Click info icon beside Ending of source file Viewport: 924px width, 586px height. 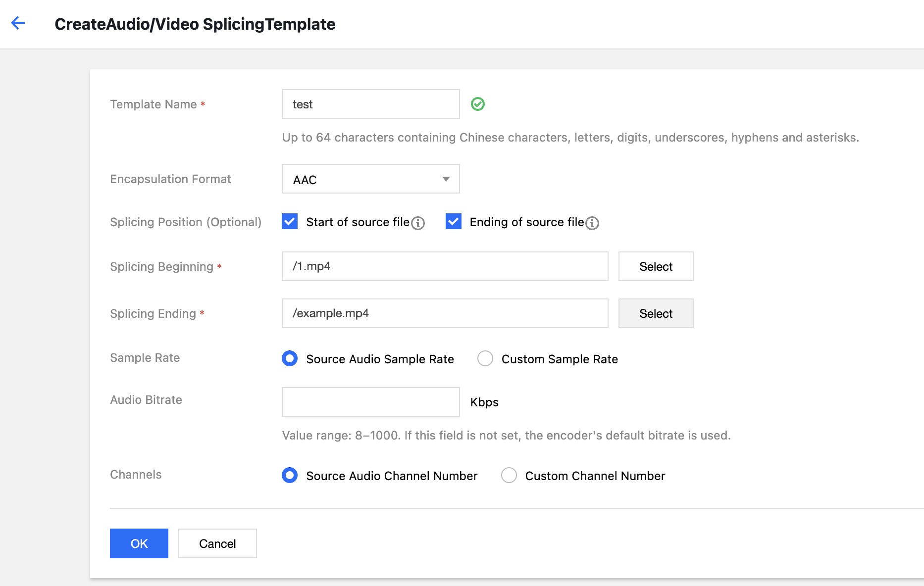[592, 223]
